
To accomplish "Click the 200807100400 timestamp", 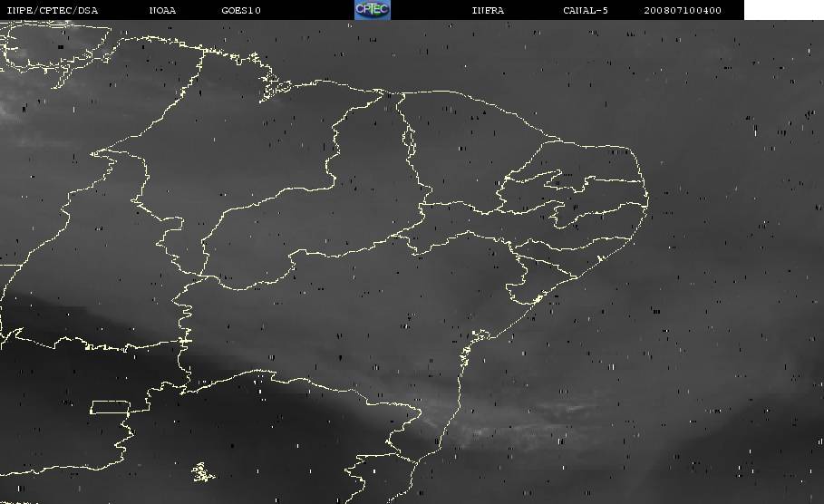I will 683,11.
